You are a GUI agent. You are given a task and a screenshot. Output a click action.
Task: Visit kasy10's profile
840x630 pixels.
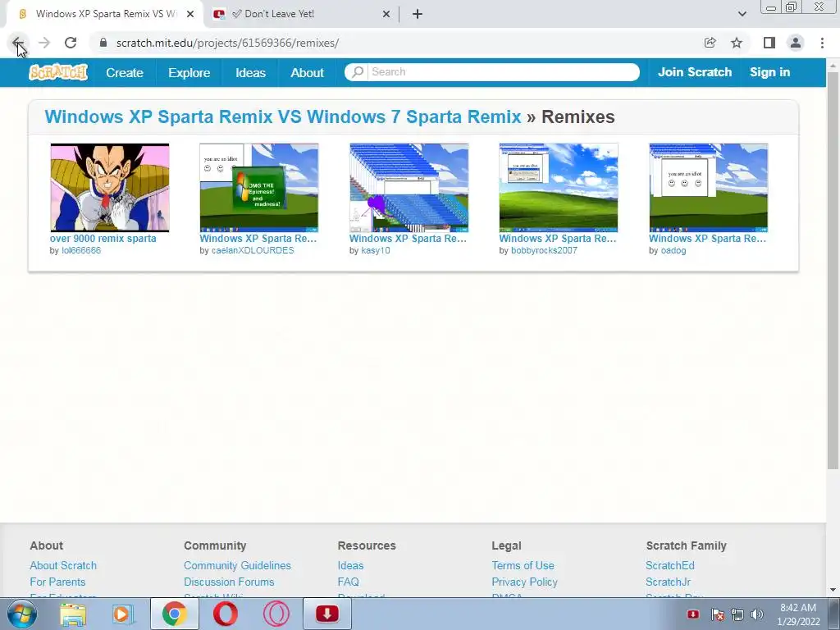pos(376,250)
